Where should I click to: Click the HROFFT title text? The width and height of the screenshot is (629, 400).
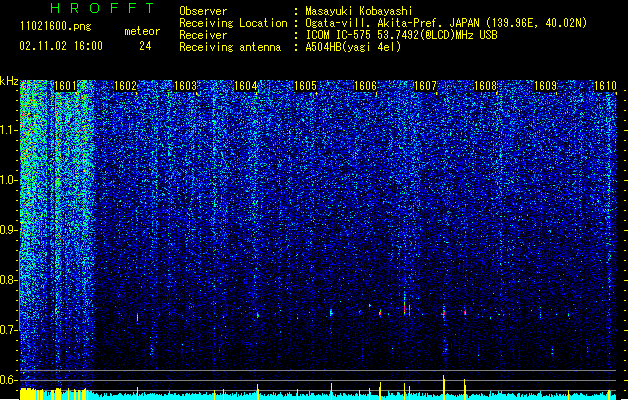point(103,8)
